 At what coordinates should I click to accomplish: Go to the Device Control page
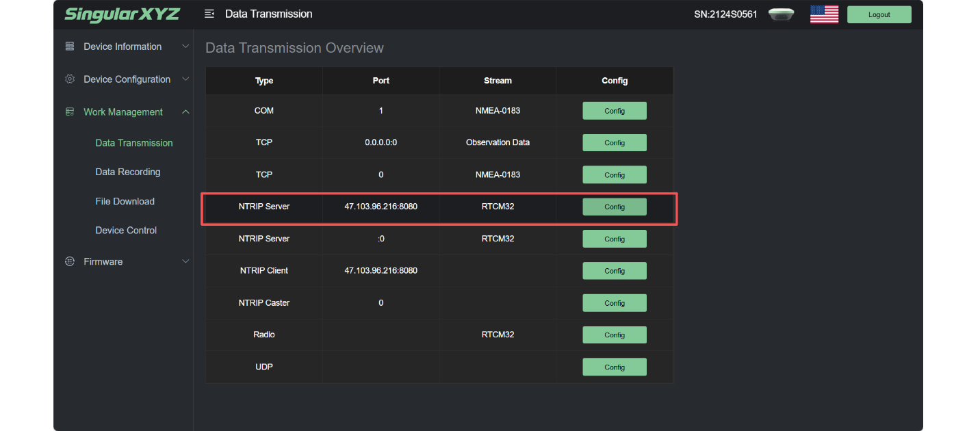coord(126,231)
